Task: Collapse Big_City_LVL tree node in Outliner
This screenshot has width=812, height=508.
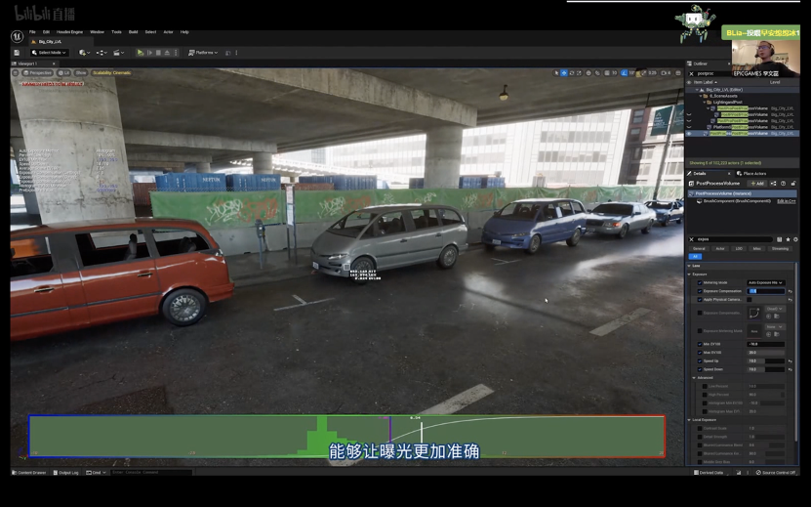Action: tap(697, 90)
